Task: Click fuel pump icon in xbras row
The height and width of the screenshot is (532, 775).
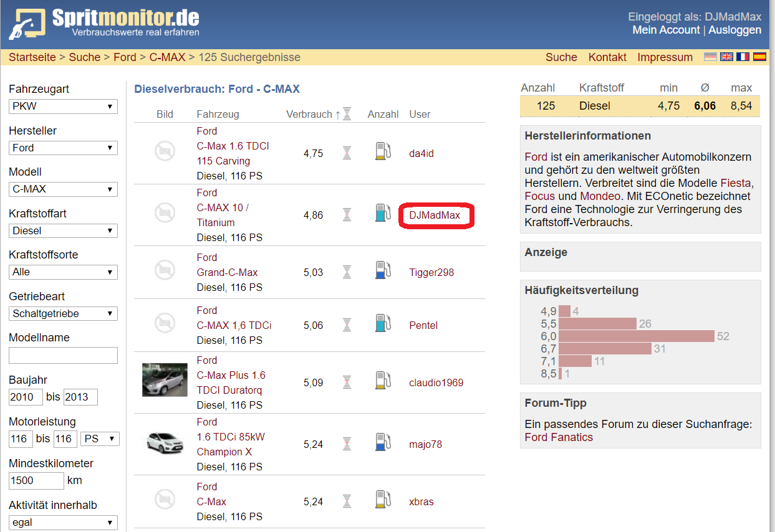Action: tap(383, 500)
